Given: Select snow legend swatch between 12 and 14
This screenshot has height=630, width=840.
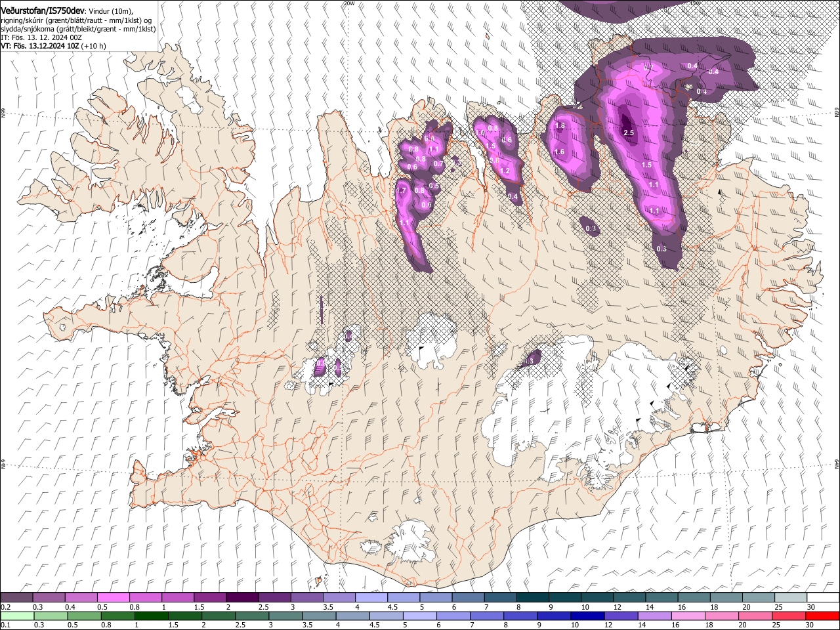Looking at the screenshot, I should click(629, 598).
